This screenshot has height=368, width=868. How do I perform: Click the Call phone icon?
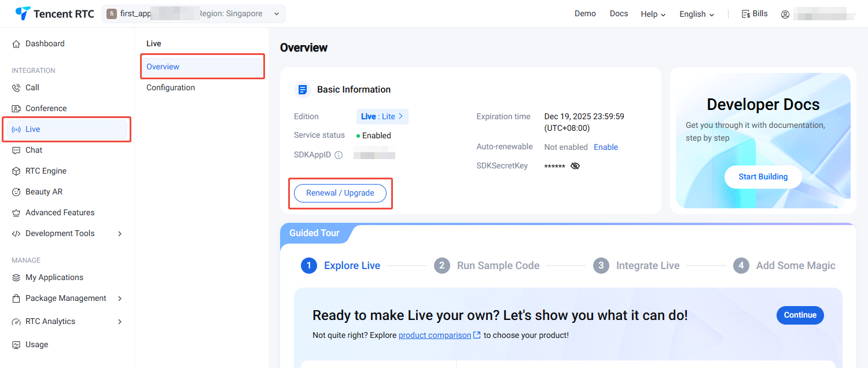point(16,87)
